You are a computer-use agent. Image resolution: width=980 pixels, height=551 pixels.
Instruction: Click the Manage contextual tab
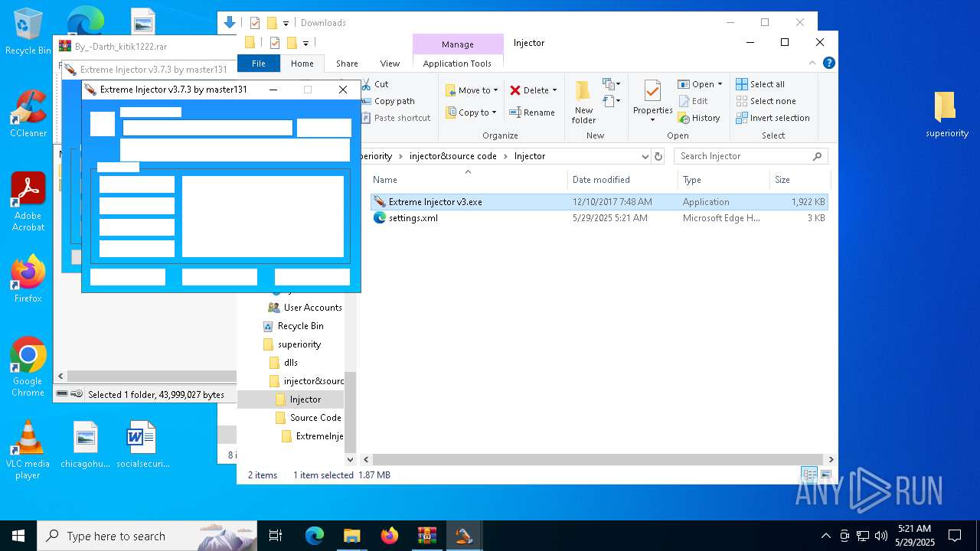pos(458,44)
